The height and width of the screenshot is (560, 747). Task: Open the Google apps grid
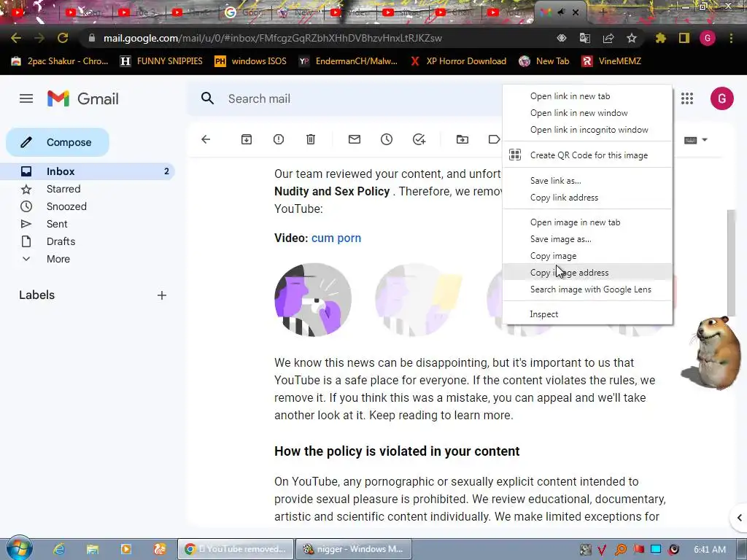(x=687, y=98)
